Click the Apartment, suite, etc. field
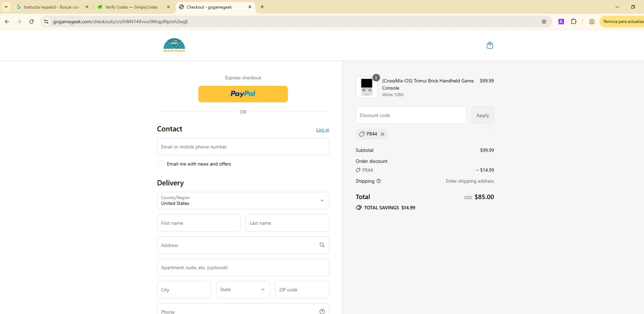The width and height of the screenshot is (644, 314). 243,267
